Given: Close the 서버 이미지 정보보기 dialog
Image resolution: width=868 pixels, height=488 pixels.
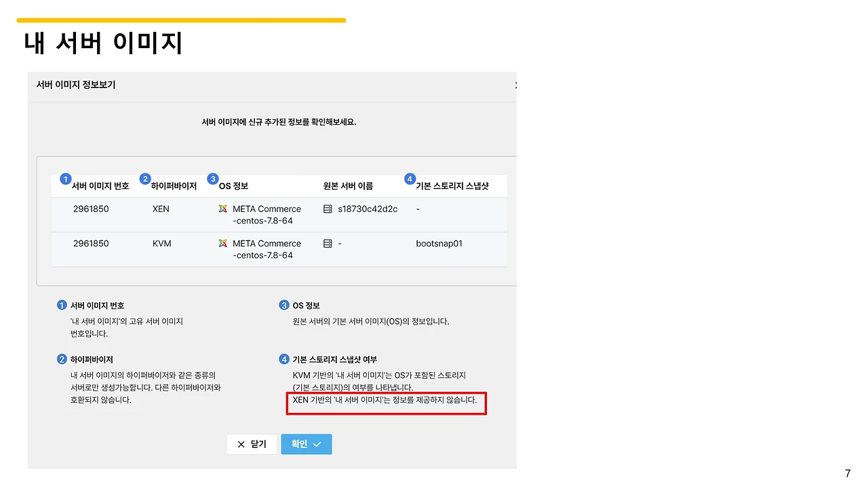Looking at the screenshot, I should 515,85.
